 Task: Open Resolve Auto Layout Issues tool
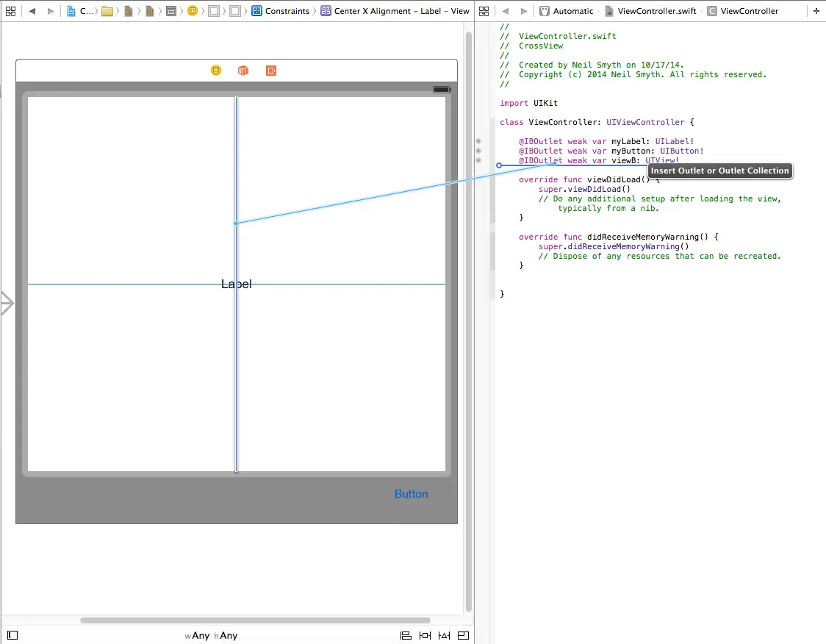click(444, 636)
